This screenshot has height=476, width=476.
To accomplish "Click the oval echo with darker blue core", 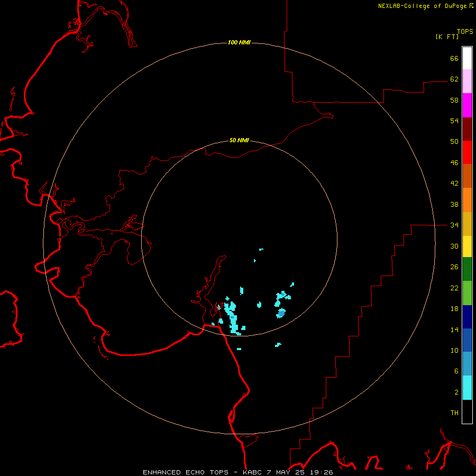I will pos(281,313).
